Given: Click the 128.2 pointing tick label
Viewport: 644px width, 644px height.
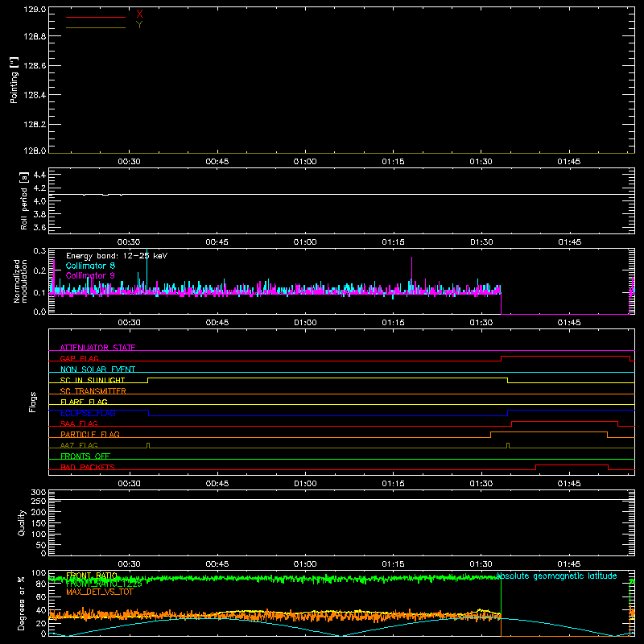Looking at the screenshot, I should [35, 125].
